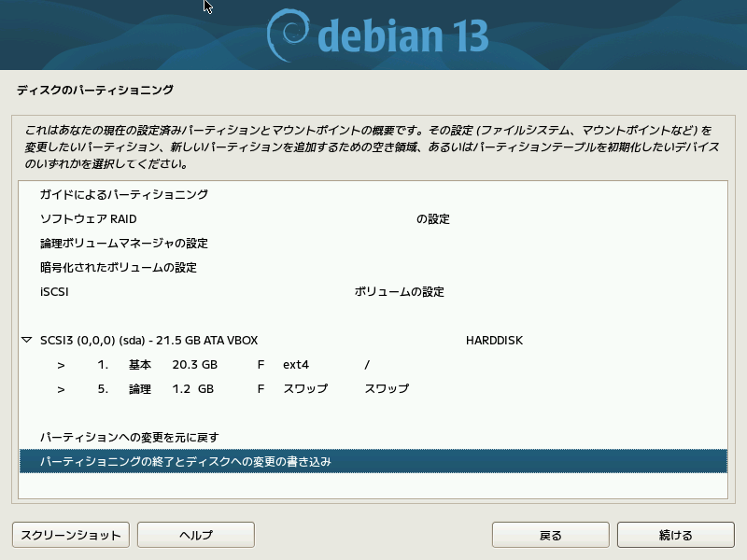747x560 pixels.
Task: Select partition 5 論理 1.2 GB swap row
Action: [x=373, y=388]
